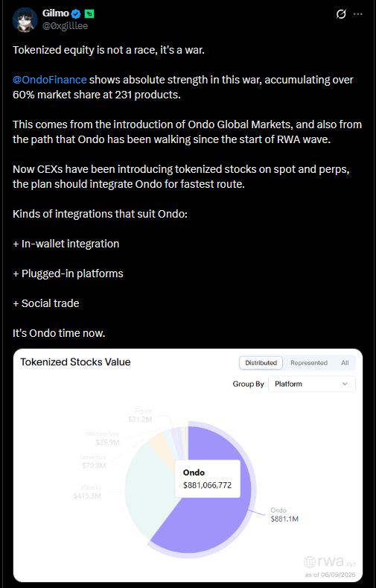Click the @0xgilllee handle

pyautogui.click(x=66, y=25)
